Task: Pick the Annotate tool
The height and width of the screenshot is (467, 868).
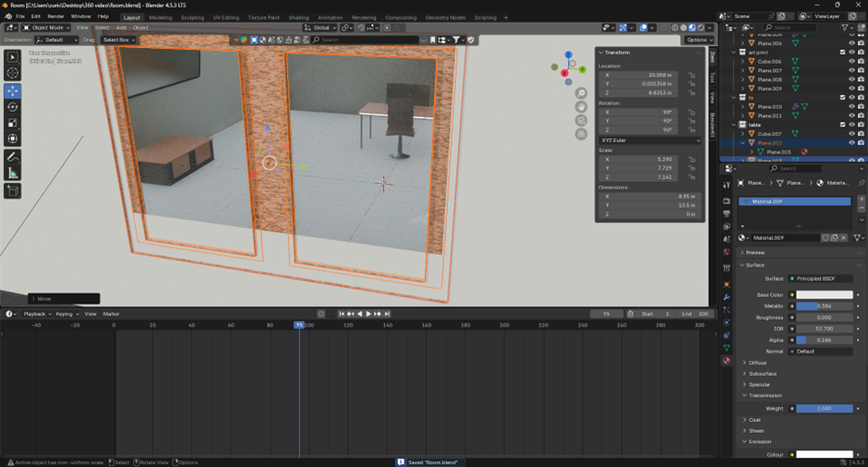Action: [x=13, y=157]
